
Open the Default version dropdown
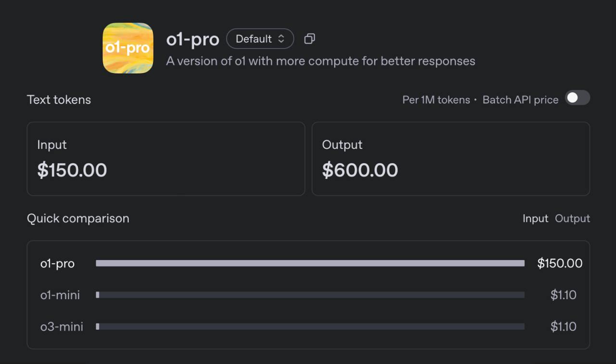click(260, 39)
